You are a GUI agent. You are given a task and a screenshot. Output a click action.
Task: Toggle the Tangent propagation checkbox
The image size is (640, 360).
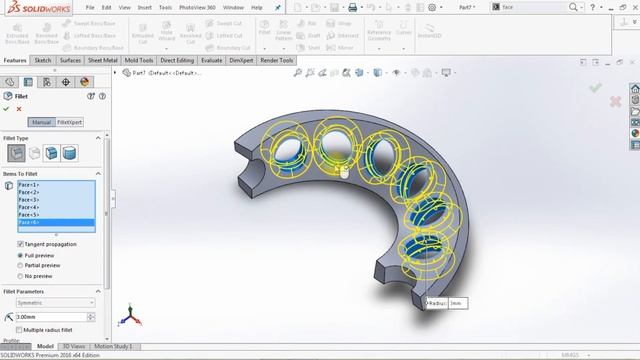20,244
